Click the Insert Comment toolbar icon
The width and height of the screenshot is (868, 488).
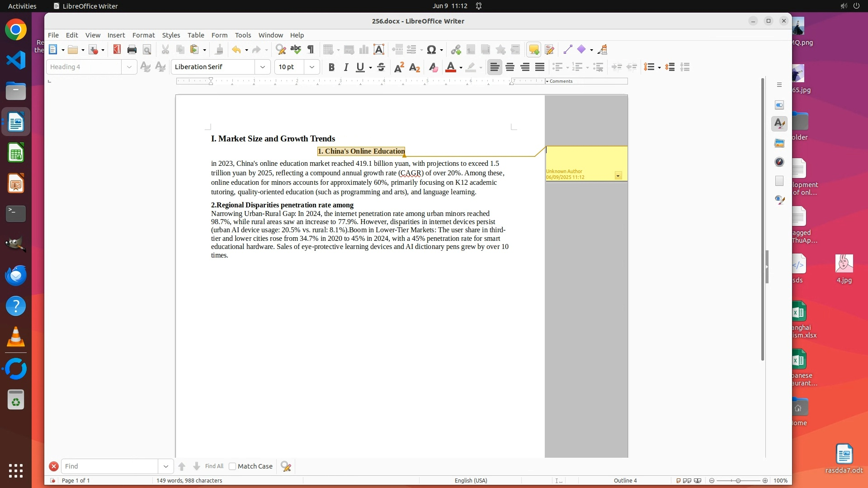pos(534,50)
